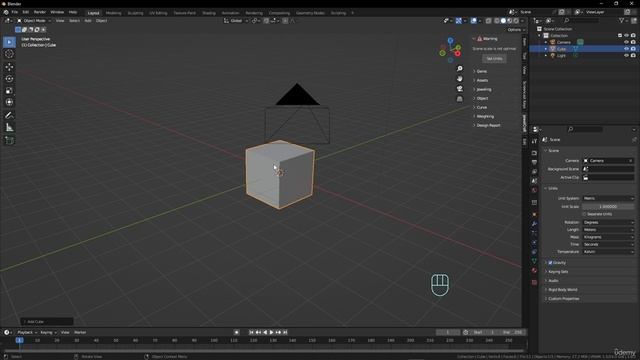This screenshot has height=360, width=640.
Task: Toggle visibility eye for Collection row
Action: pos(626,36)
